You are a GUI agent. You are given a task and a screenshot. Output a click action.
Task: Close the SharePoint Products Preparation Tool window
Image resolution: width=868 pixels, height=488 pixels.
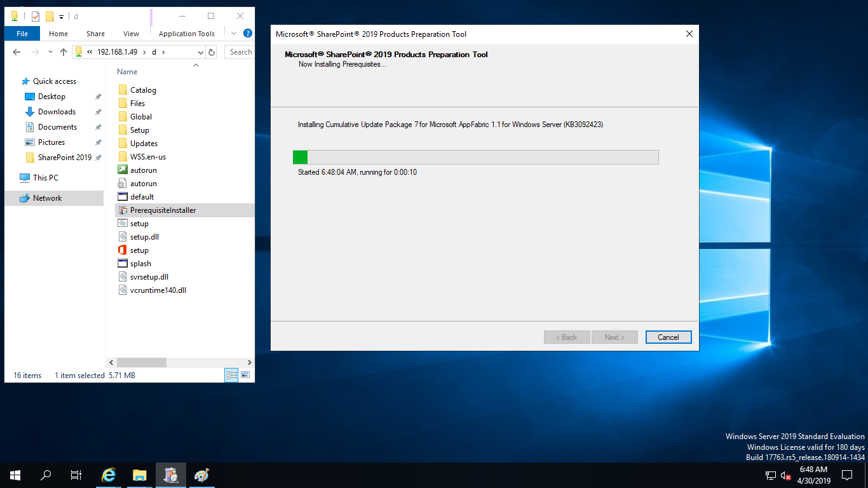689,34
